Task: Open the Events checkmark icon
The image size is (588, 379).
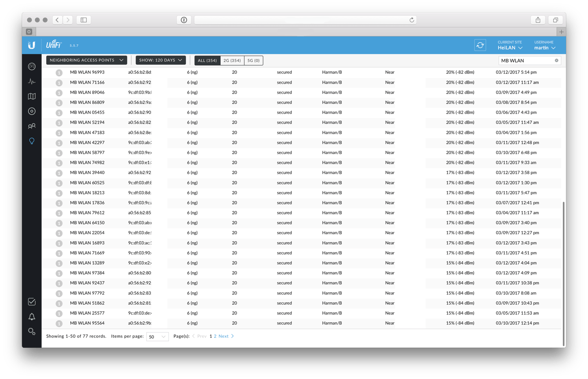Action: click(32, 302)
